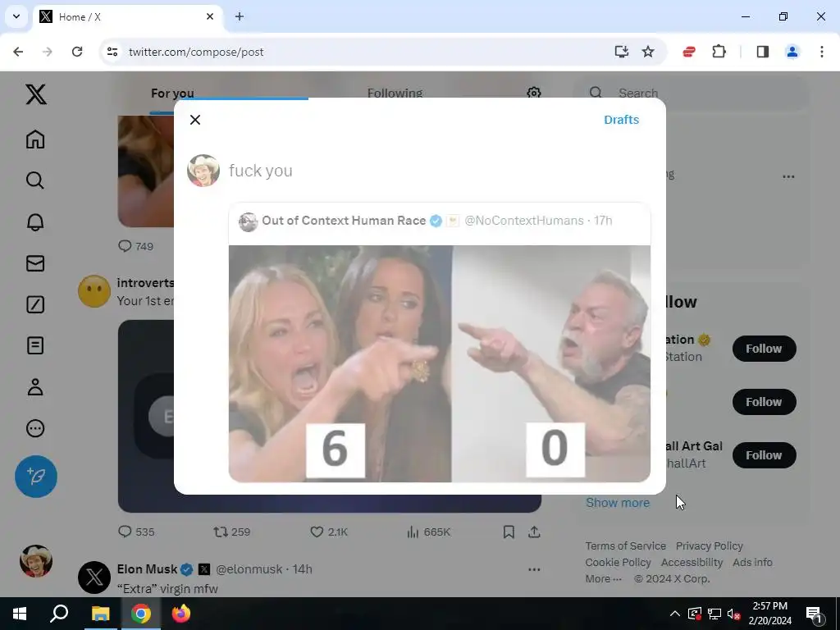840x630 pixels.
Task: Follow the second suggested account
Action: pyautogui.click(x=764, y=402)
